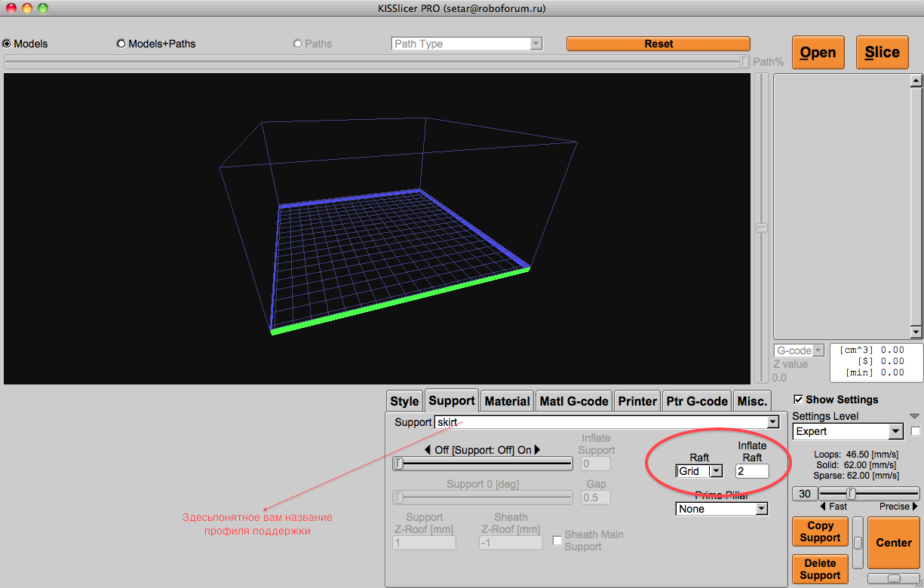Viewport: 924px width, 588px height.
Task: Uncheck the Show Settings checkbox
Action: coord(799,400)
